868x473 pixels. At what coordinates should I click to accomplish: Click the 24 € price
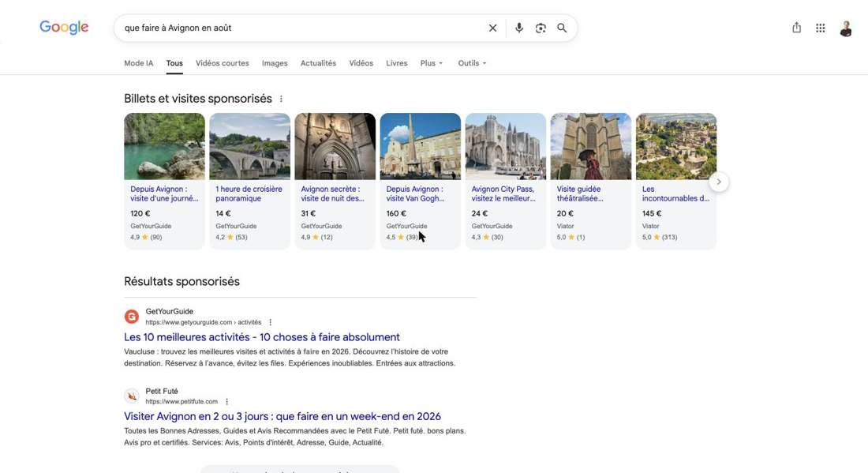480,213
